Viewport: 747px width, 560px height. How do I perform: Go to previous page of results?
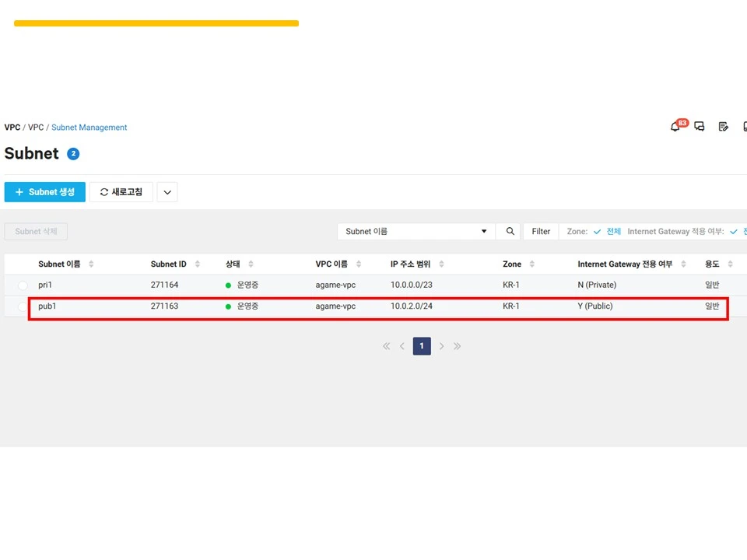click(x=402, y=346)
